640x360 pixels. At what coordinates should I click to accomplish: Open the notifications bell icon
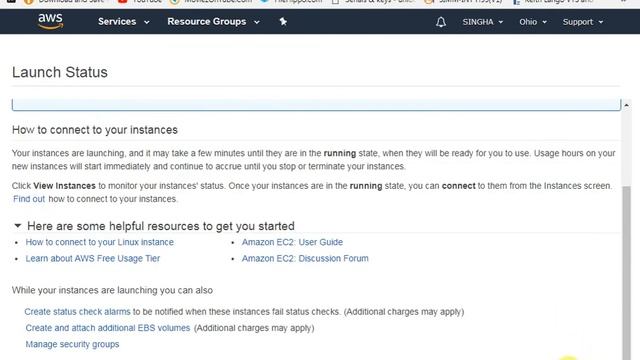click(441, 22)
